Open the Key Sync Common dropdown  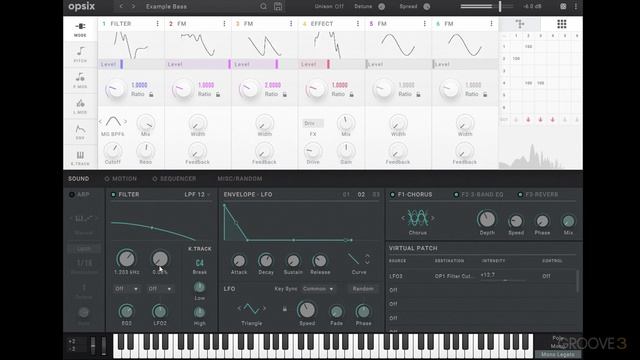pyautogui.click(x=318, y=289)
